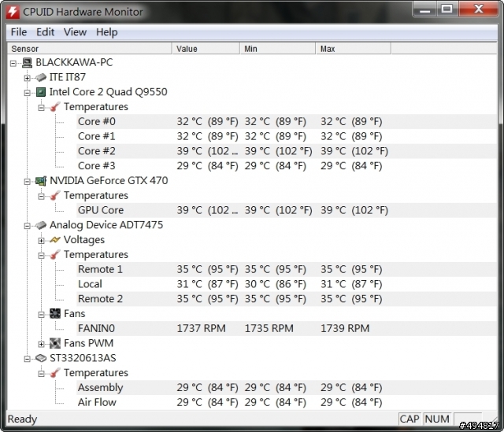The image size is (504, 432).
Task: Collapse the BLACKKAWA-PC root node
Action: (13, 63)
